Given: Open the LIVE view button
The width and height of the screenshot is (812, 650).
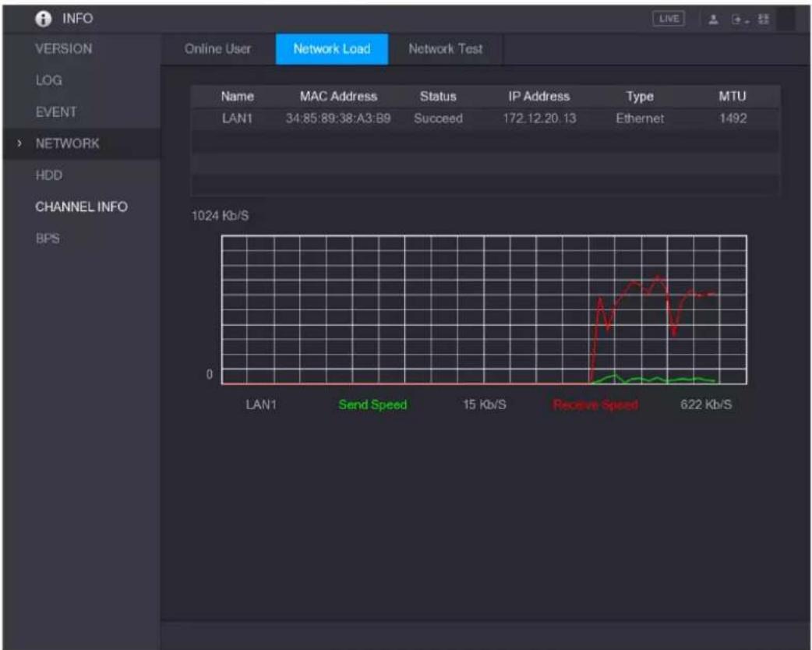Looking at the screenshot, I should [x=669, y=19].
